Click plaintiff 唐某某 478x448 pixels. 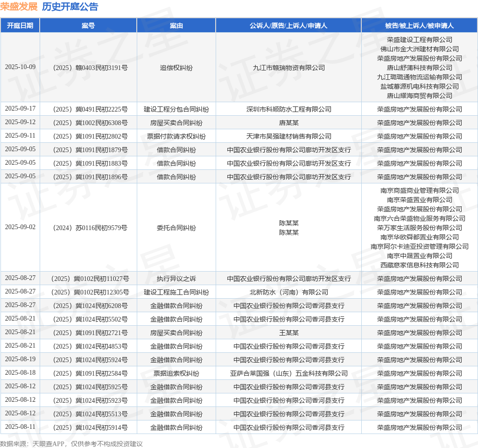[x=288, y=123]
